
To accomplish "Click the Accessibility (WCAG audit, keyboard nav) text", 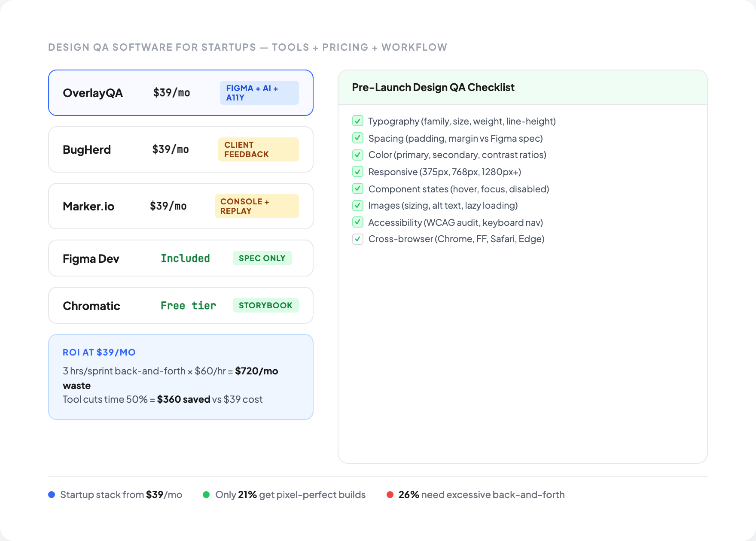I will pyautogui.click(x=456, y=222).
